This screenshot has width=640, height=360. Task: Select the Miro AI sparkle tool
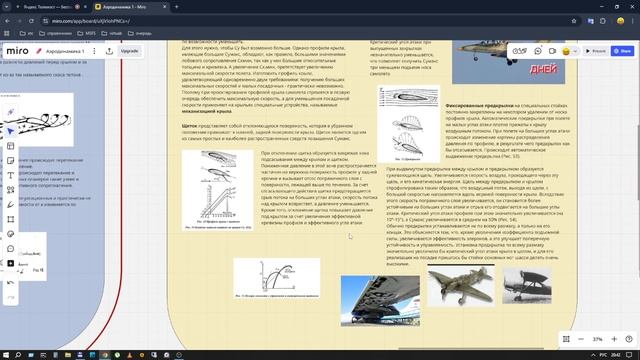tap(11, 111)
